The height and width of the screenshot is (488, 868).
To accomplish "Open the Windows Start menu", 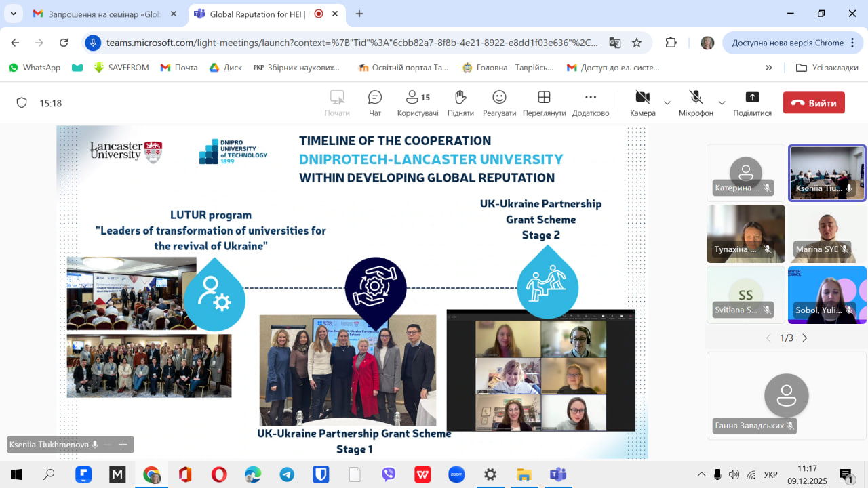I will pos(16,474).
